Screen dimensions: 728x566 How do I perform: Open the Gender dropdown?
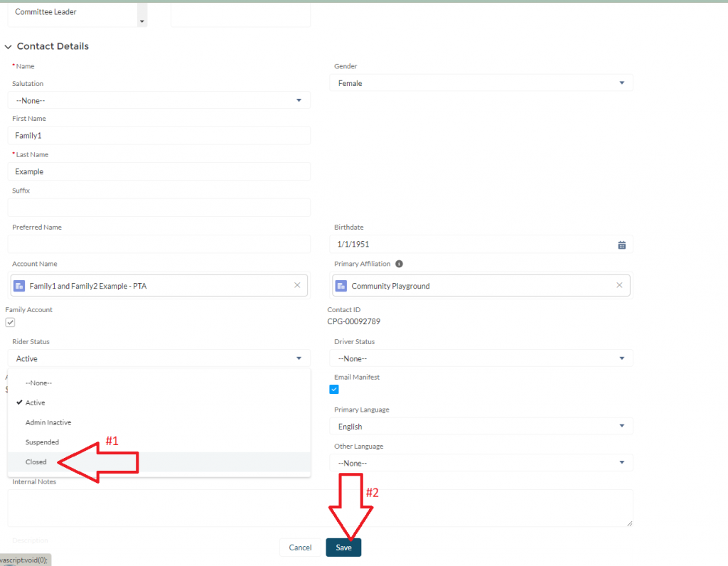481,83
